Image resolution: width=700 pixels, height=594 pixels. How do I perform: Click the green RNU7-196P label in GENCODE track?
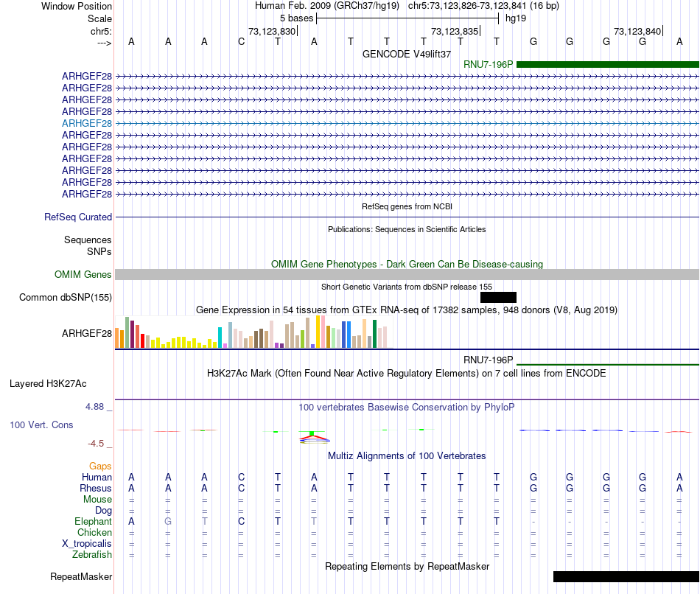[488, 64]
